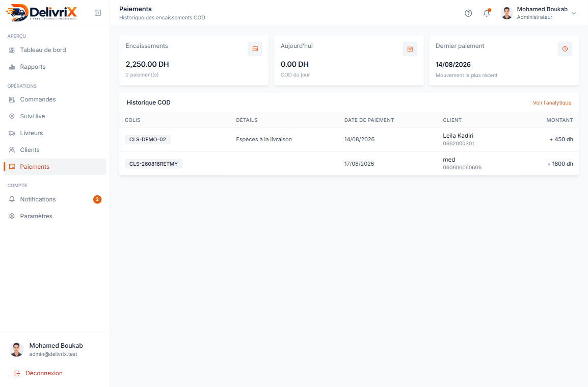Click the Paiements card icon in sidebar
Image resolution: width=588 pixels, height=387 pixels.
pos(12,167)
